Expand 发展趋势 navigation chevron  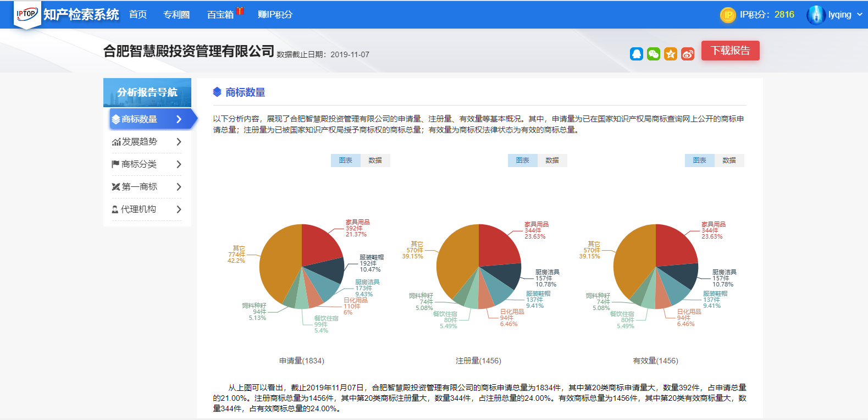179,142
